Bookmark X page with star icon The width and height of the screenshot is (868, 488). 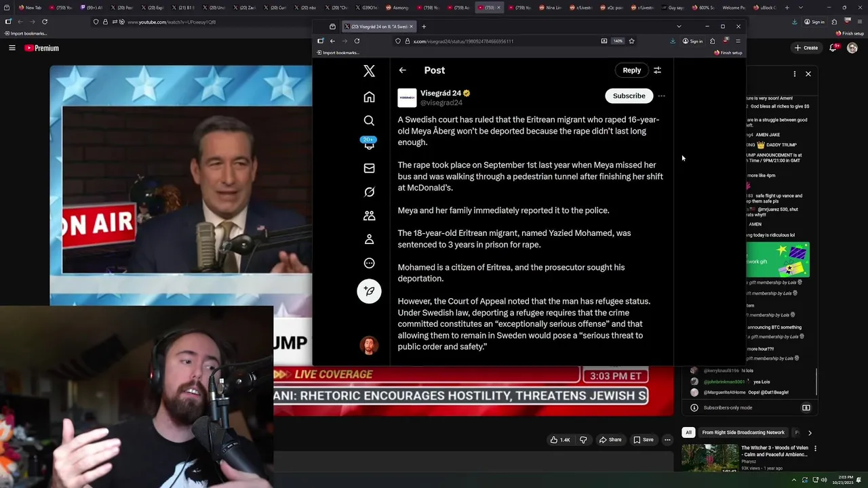pyautogui.click(x=631, y=41)
